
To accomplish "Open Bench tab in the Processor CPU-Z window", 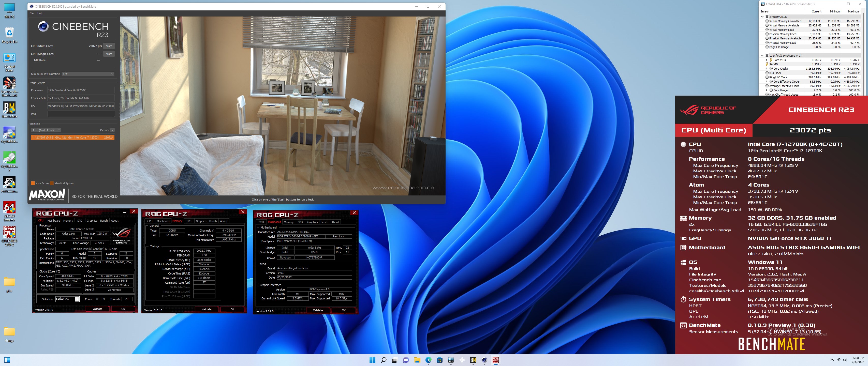I will pos(104,221).
